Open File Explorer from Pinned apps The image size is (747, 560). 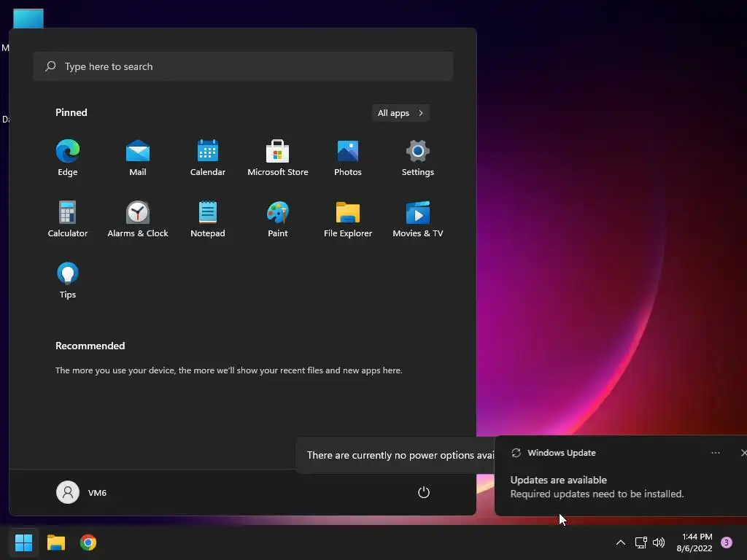pos(348,219)
